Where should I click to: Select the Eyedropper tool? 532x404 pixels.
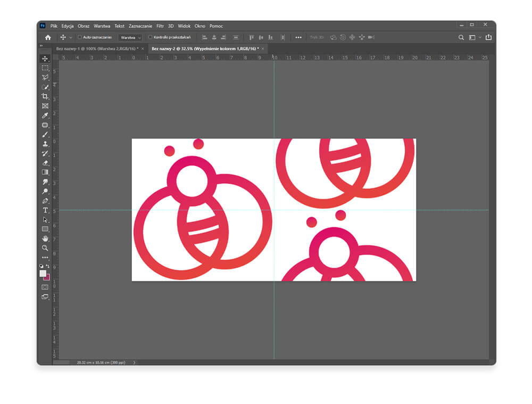point(45,116)
